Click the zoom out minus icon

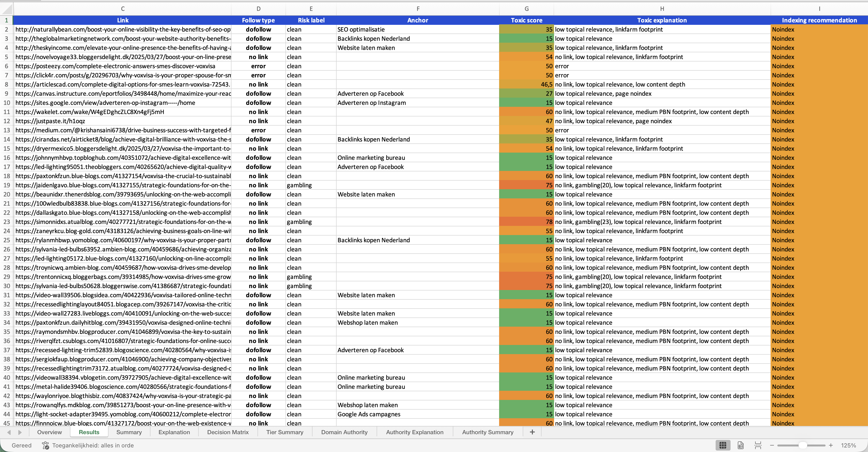point(772,445)
